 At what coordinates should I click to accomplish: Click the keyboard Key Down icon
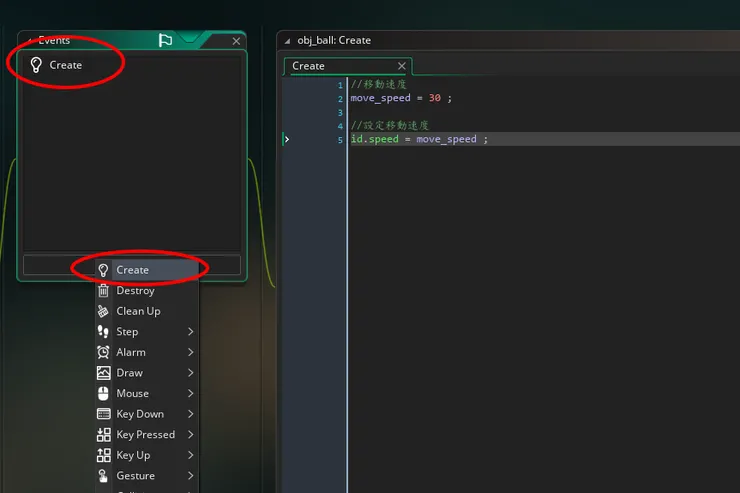[103, 414]
